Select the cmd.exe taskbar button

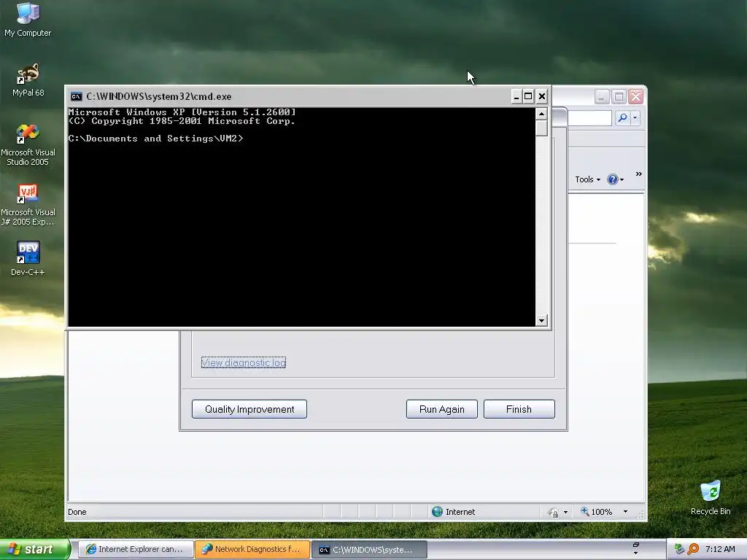(x=369, y=550)
